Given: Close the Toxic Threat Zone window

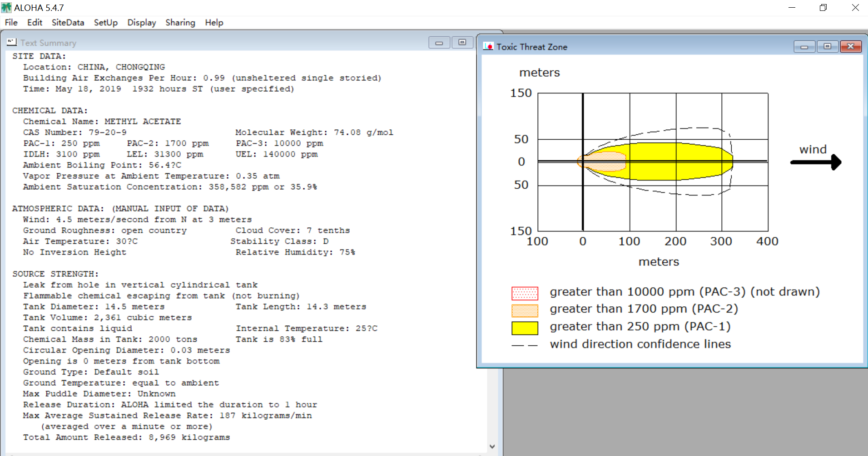Looking at the screenshot, I should click(x=851, y=47).
